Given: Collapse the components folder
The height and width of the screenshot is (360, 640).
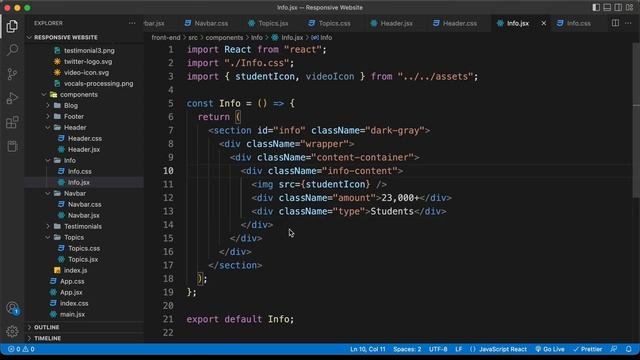Looking at the screenshot, I should coord(78,95).
